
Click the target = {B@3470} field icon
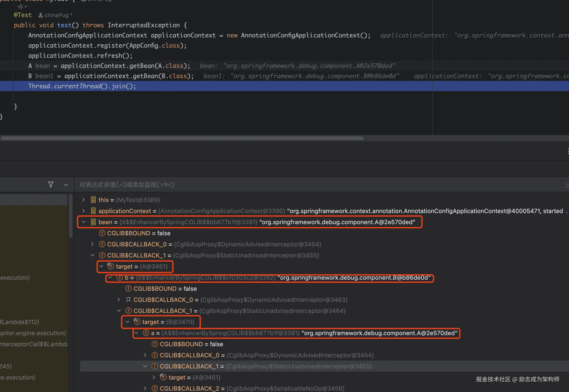tap(137, 322)
